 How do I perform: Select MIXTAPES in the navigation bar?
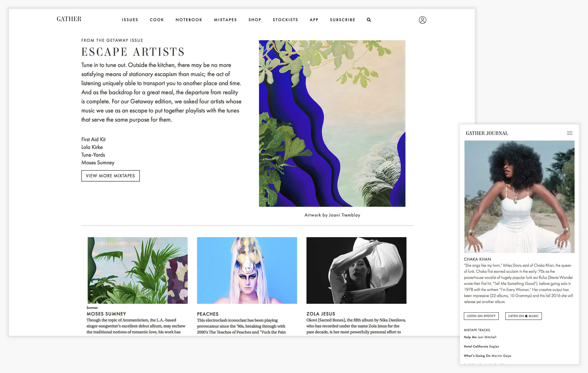point(225,20)
